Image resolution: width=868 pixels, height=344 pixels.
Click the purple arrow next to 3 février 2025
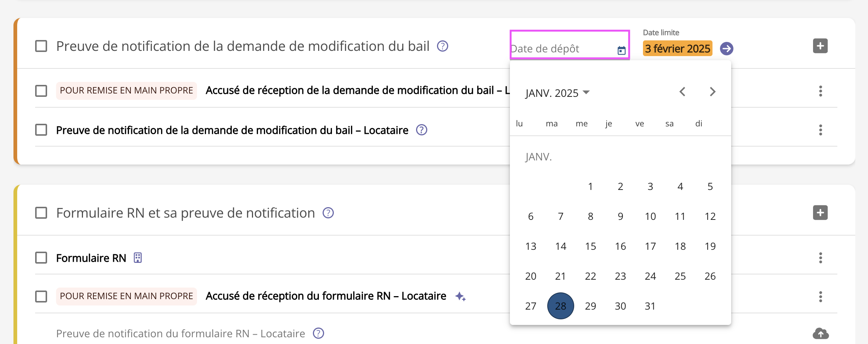[726, 49]
